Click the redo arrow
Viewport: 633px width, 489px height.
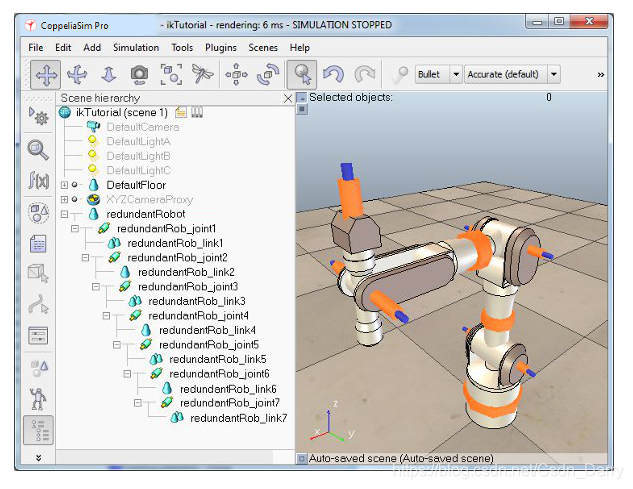click(x=365, y=75)
